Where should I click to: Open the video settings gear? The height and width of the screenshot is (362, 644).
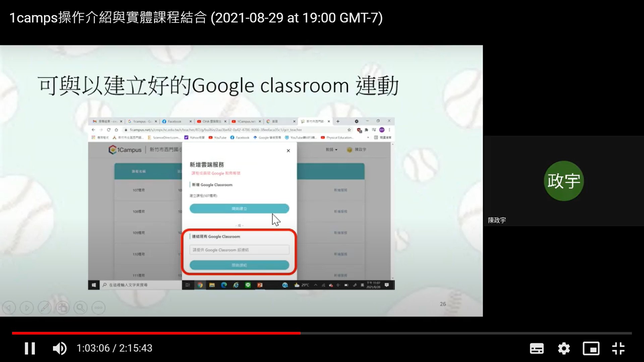click(x=564, y=349)
